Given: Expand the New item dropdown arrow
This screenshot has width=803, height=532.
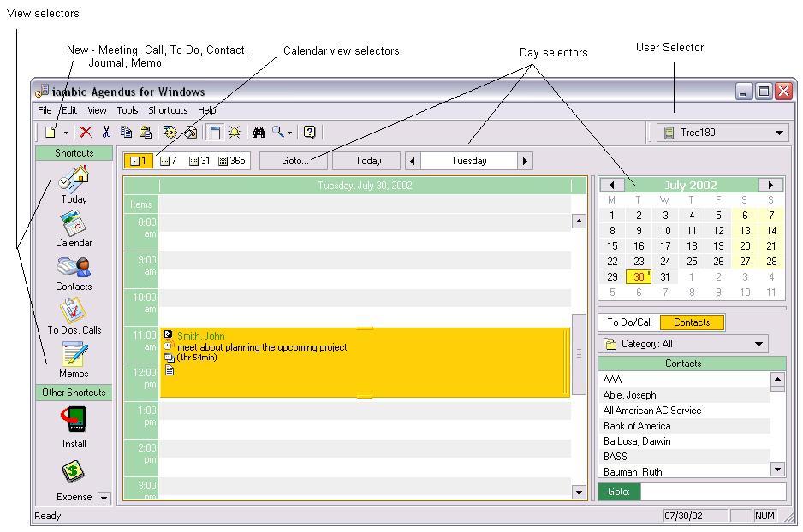Looking at the screenshot, I should pyautogui.click(x=66, y=133).
